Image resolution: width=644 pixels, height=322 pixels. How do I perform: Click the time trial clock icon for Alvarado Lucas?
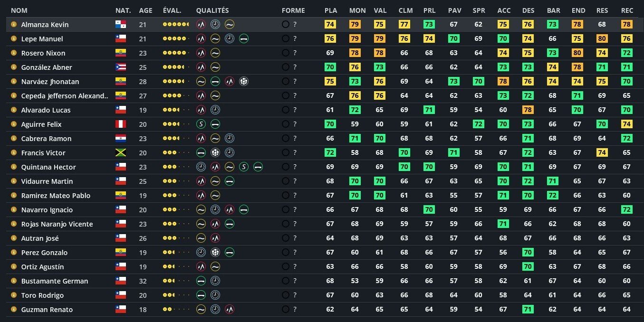[215, 110]
